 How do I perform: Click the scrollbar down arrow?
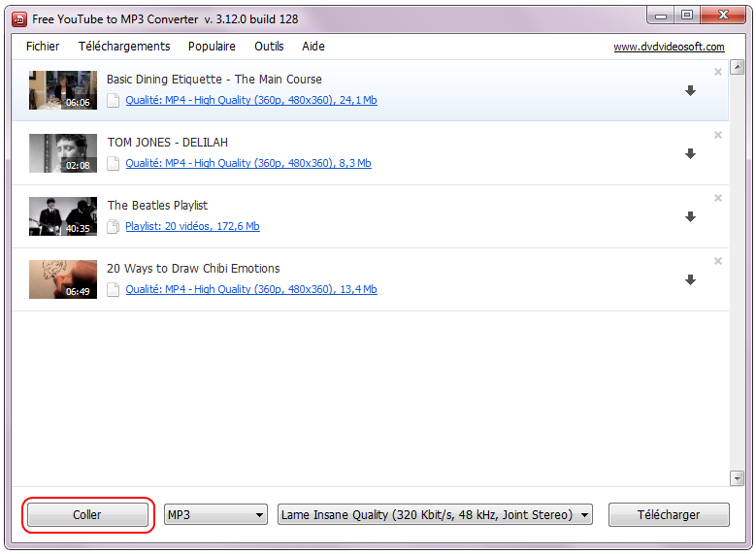pos(737,478)
